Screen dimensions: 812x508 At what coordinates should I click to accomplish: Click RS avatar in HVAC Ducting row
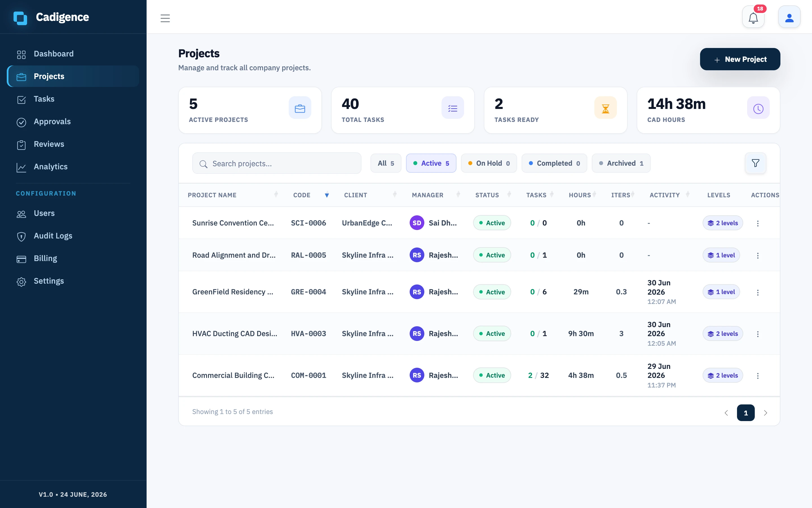tap(417, 334)
